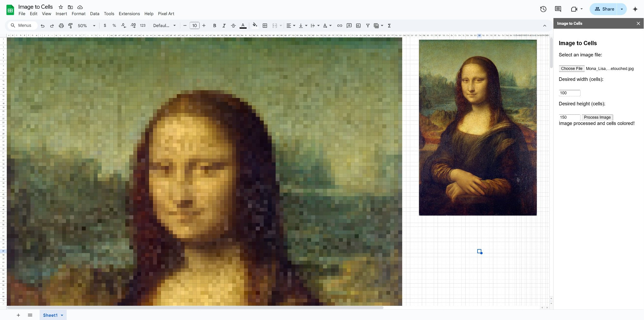Open horizontal align dropdown
The image size is (644, 320).
(x=291, y=25)
